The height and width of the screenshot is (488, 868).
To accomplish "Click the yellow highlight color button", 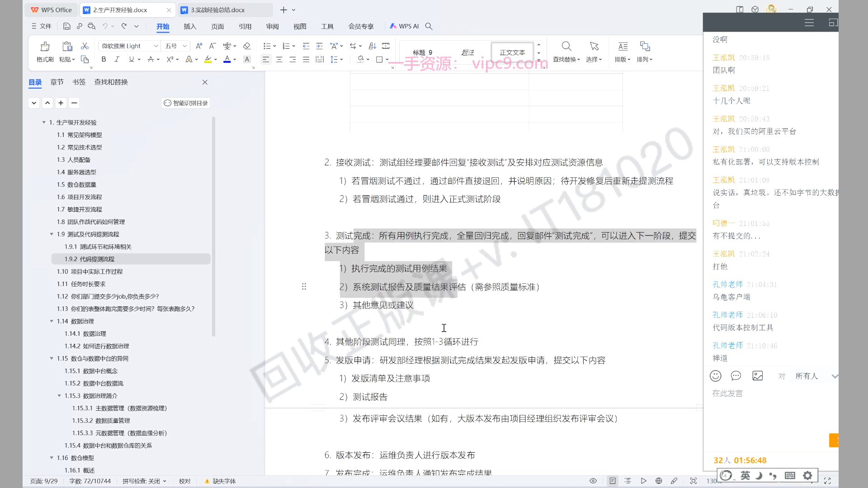I will tap(208, 59).
